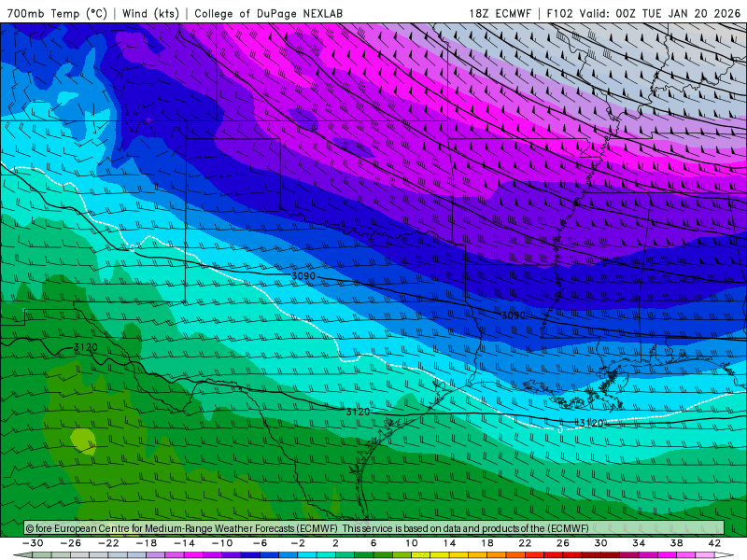Screen dimensions: 747x560
Task: Select the '18Z ECMWF' model run label
Action: [500, 13]
